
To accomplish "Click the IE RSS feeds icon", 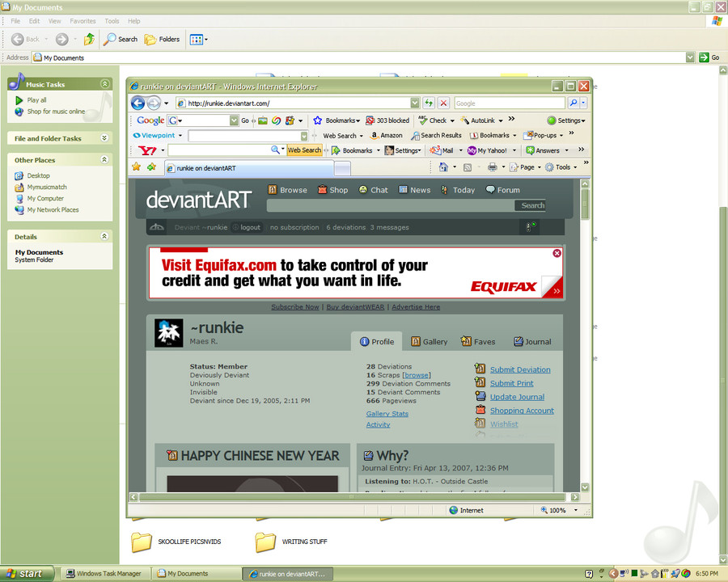I will [467, 167].
